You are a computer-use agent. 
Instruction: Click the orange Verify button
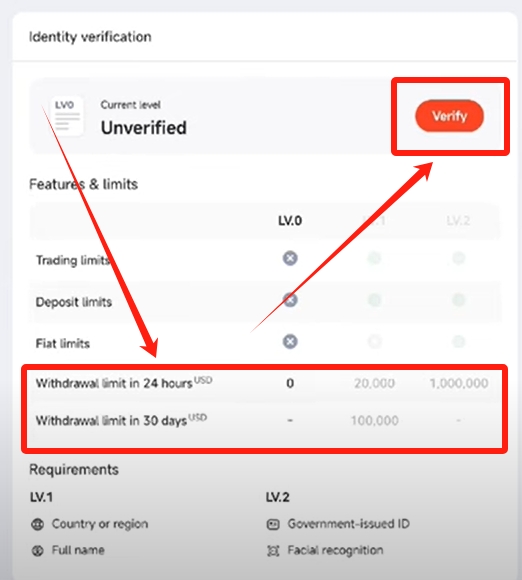click(x=449, y=116)
